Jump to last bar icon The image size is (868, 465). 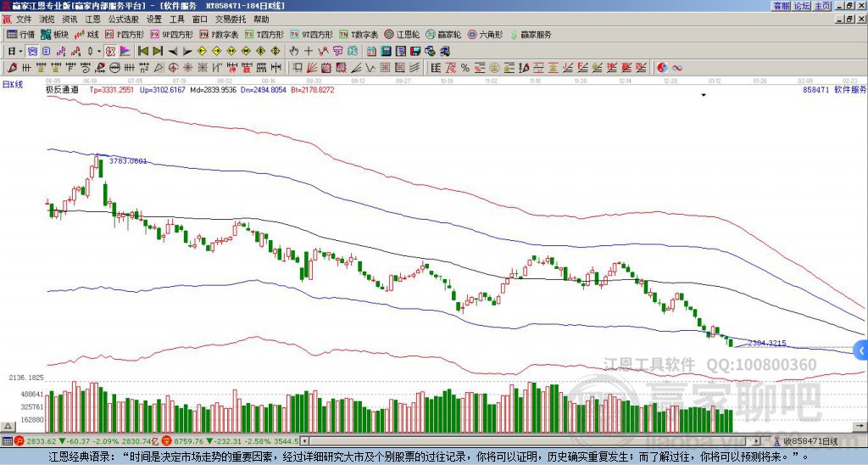[158, 52]
